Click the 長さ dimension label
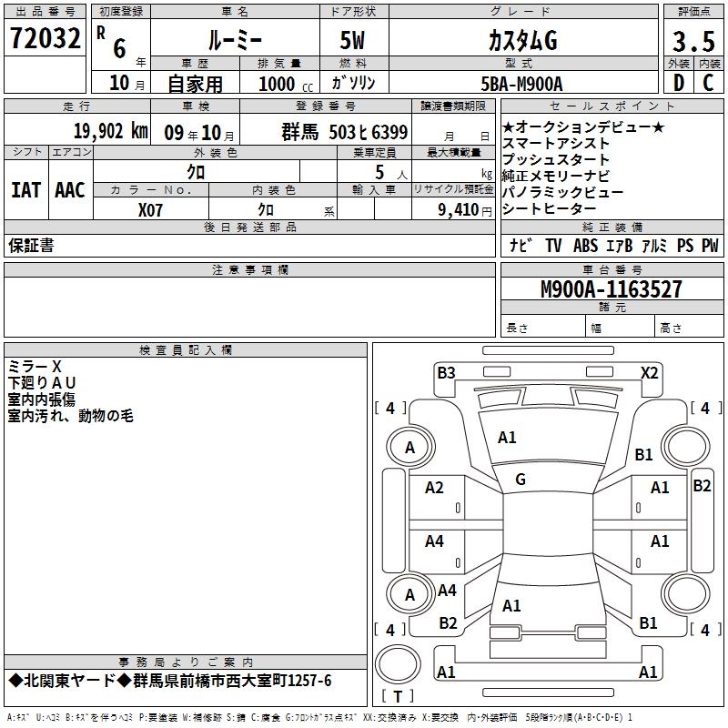 (517, 329)
